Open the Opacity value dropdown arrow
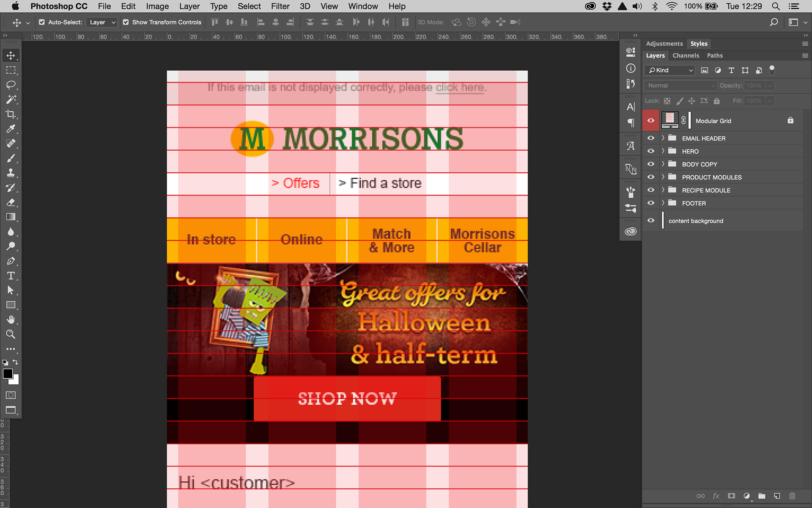 click(770, 86)
